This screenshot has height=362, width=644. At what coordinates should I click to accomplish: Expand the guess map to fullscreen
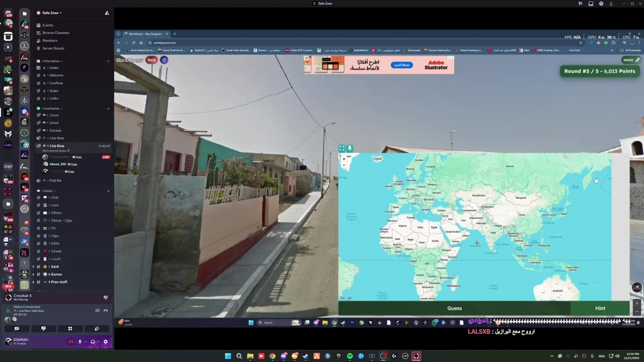tap(342, 148)
